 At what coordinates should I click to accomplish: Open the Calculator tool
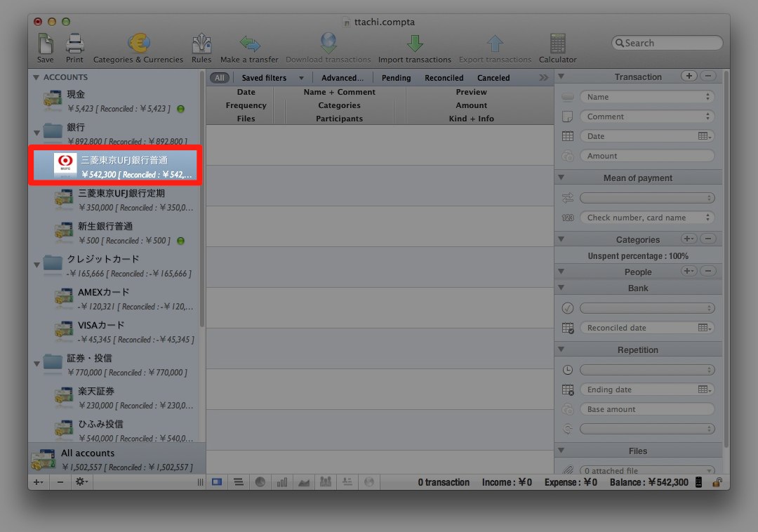(557, 45)
